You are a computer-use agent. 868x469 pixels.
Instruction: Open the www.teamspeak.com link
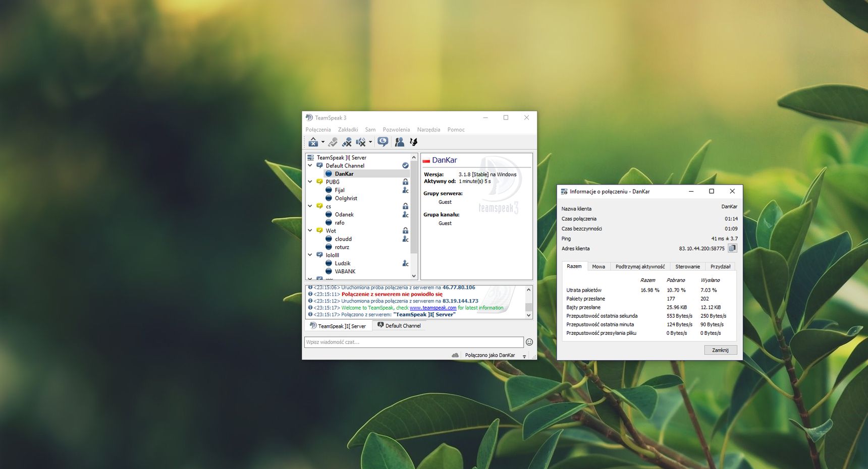coord(433,308)
